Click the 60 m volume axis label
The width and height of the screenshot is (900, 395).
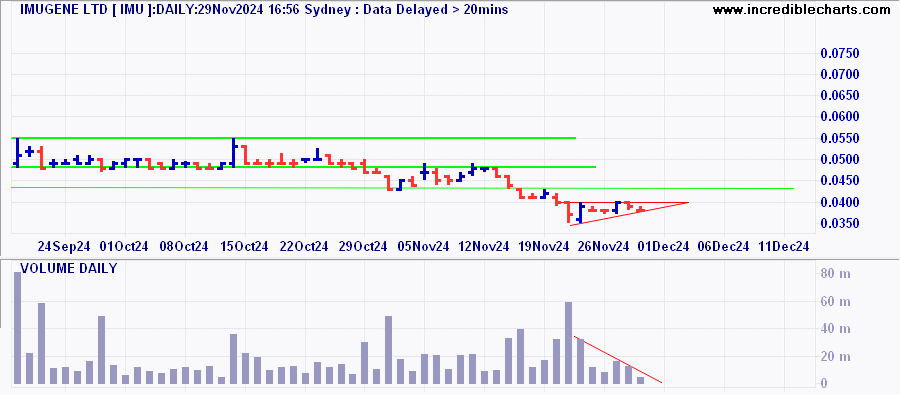coord(836,302)
